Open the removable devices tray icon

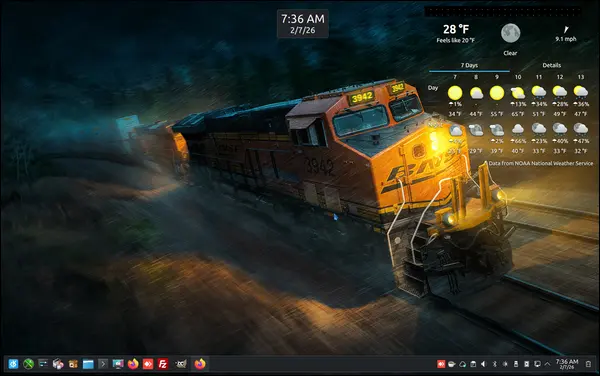point(516,364)
